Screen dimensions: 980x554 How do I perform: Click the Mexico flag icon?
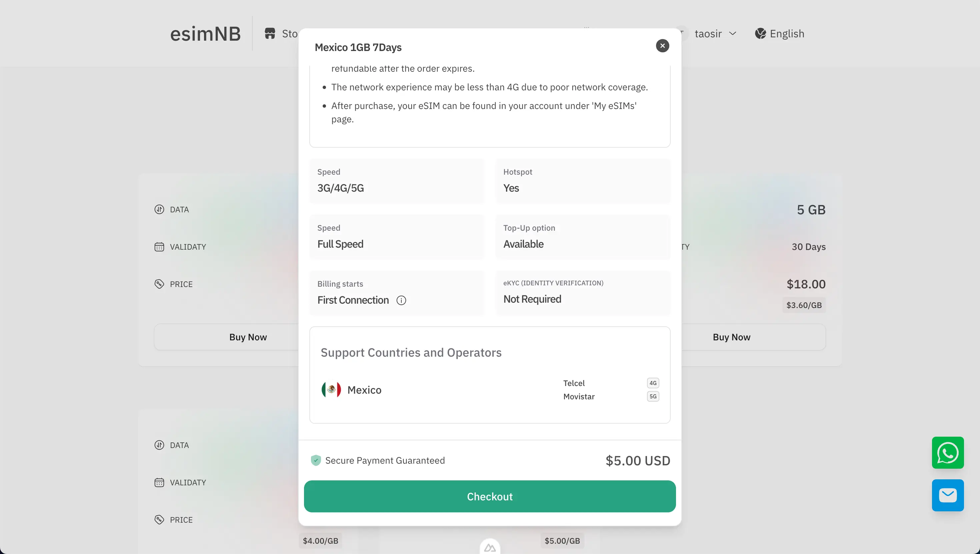[x=331, y=389]
